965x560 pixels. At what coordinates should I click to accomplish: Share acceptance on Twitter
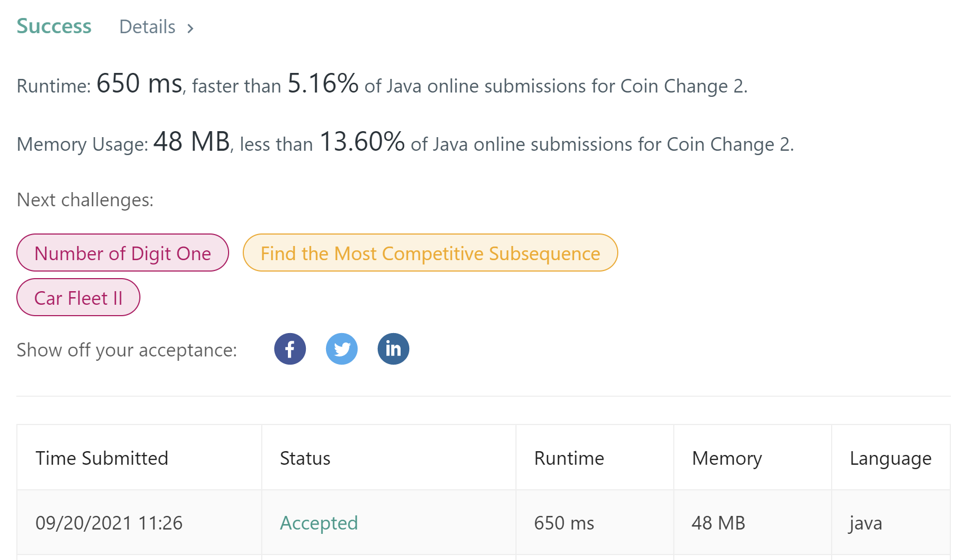click(x=341, y=349)
